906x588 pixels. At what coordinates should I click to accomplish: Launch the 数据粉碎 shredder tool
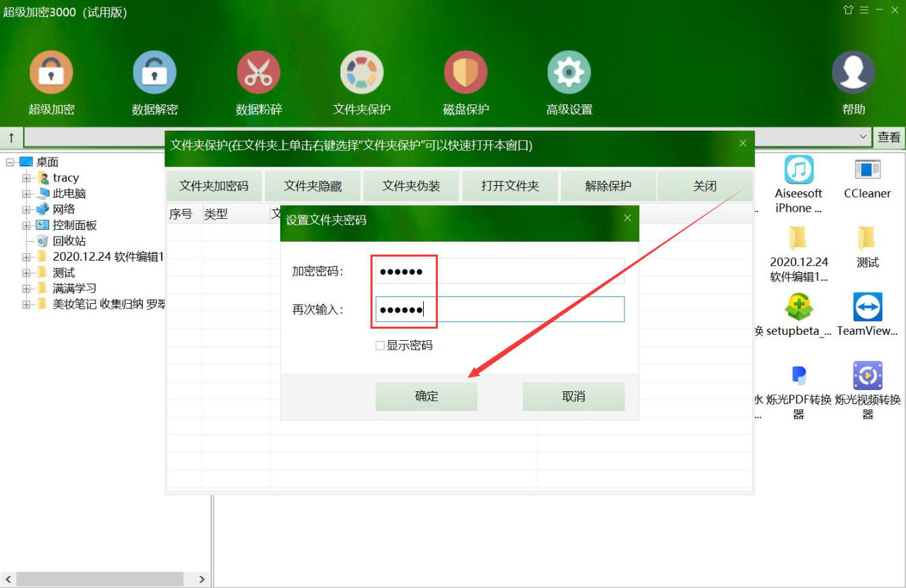[259, 83]
